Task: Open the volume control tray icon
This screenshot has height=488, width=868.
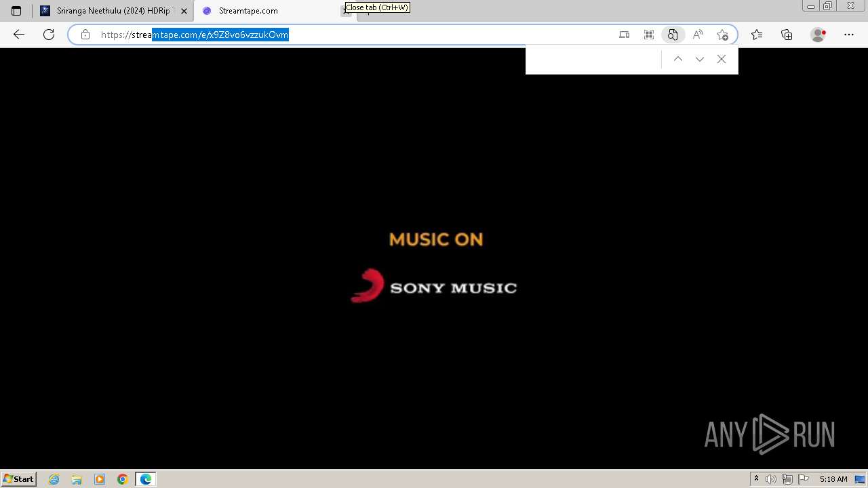Action: (771, 479)
